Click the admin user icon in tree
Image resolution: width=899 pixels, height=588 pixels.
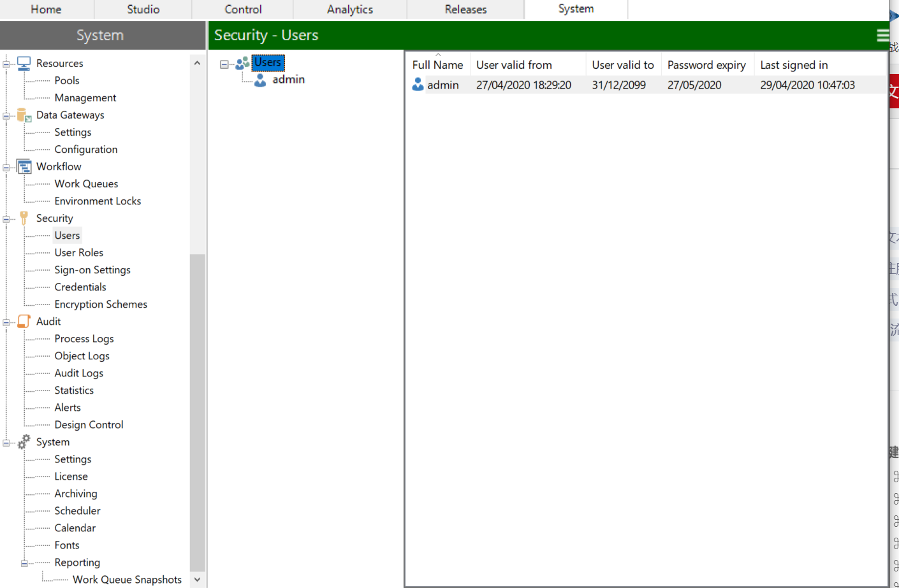click(x=260, y=80)
